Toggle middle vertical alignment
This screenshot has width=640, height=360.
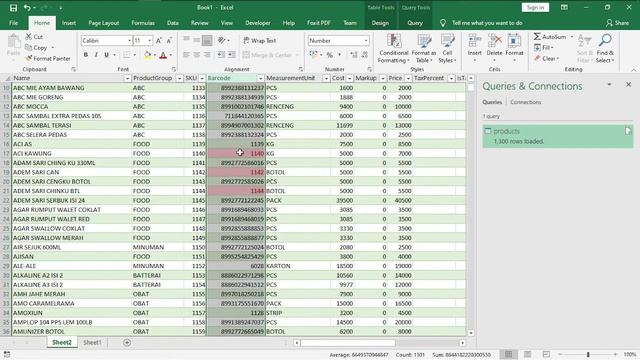click(197, 40)
